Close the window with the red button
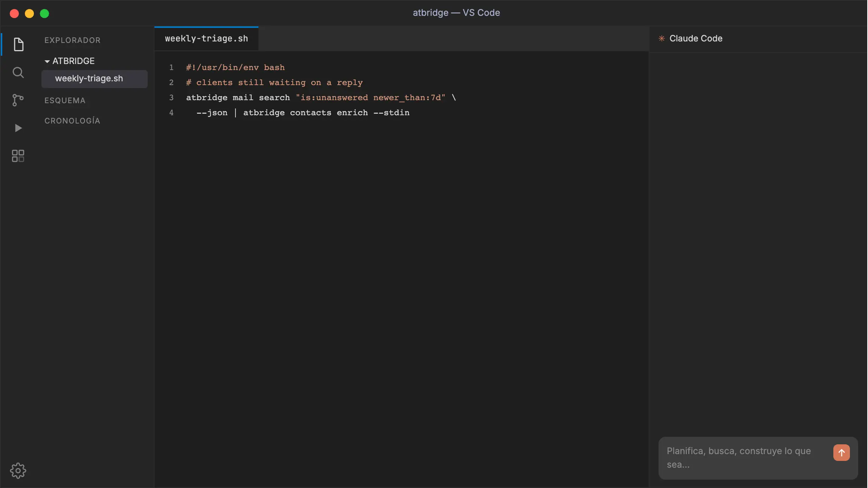This screenshot has height=488, width=868. tap(14, 14)
